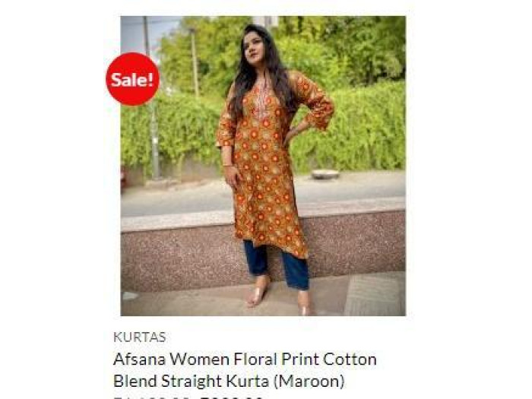Click the word Afsana in the product title
The image size is (532, 399).
[139, 359]
